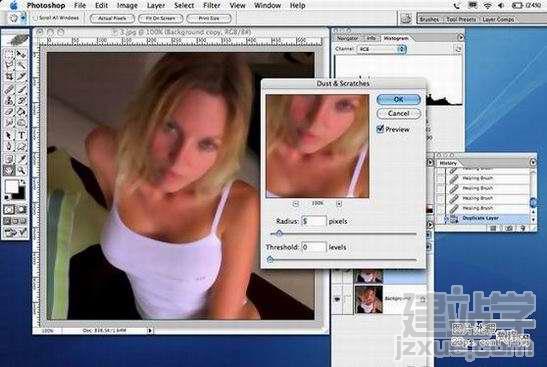Select the Path Selection tool
The height and width of the screenshot is (367, 547).
point(9,135)
